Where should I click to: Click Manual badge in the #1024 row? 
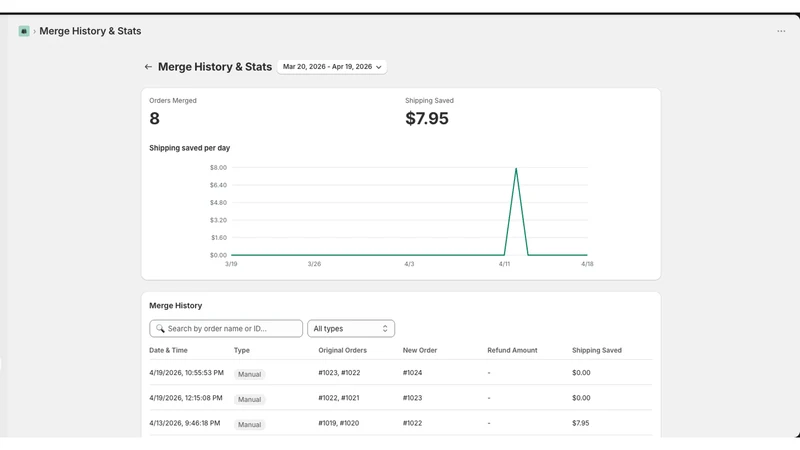(249, 374)
